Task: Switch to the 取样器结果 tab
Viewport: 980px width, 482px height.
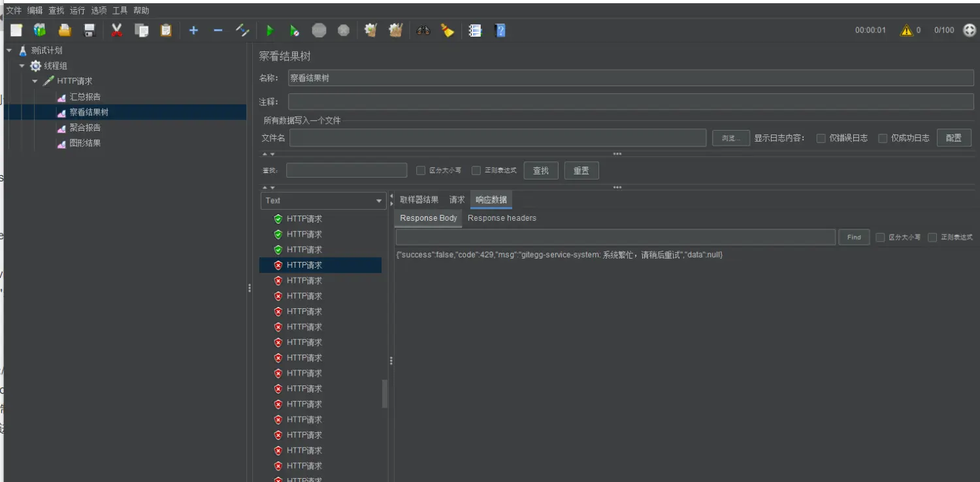Action: [419, 200]
